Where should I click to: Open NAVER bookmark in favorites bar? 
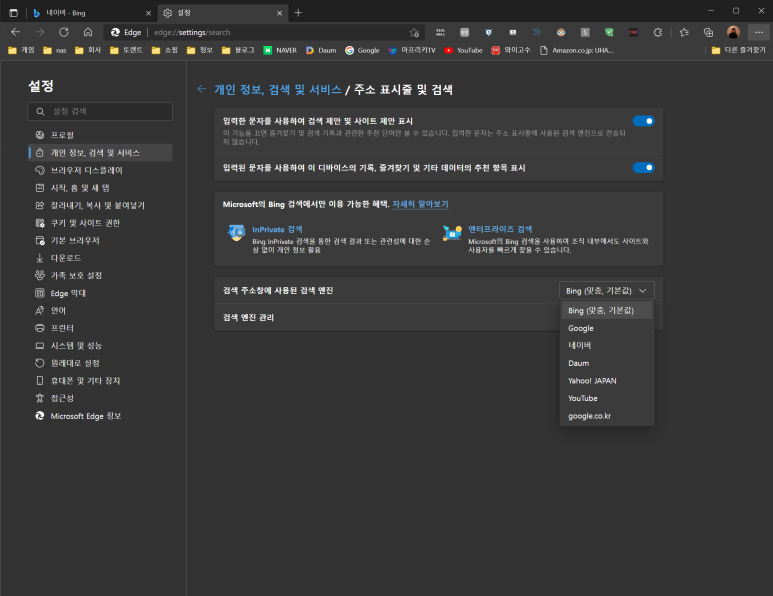(x=280, y=50)
